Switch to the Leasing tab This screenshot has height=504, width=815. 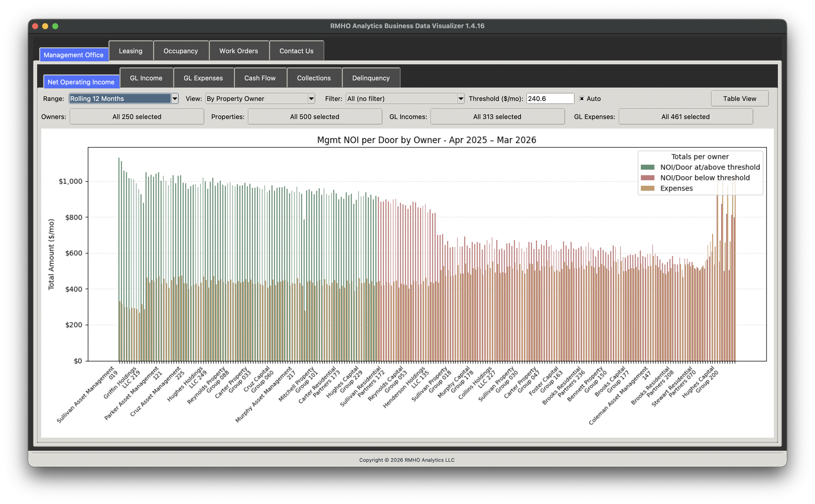pyautogui.click(x=131, y=51)
